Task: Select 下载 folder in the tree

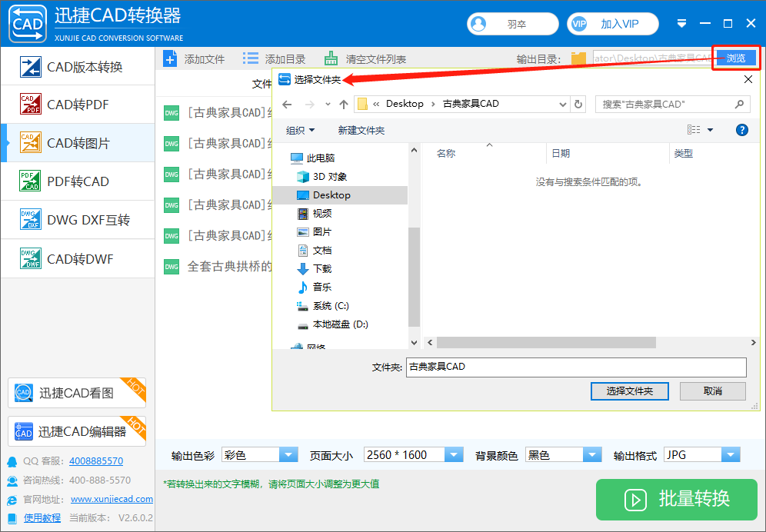Action: [322, 268]
